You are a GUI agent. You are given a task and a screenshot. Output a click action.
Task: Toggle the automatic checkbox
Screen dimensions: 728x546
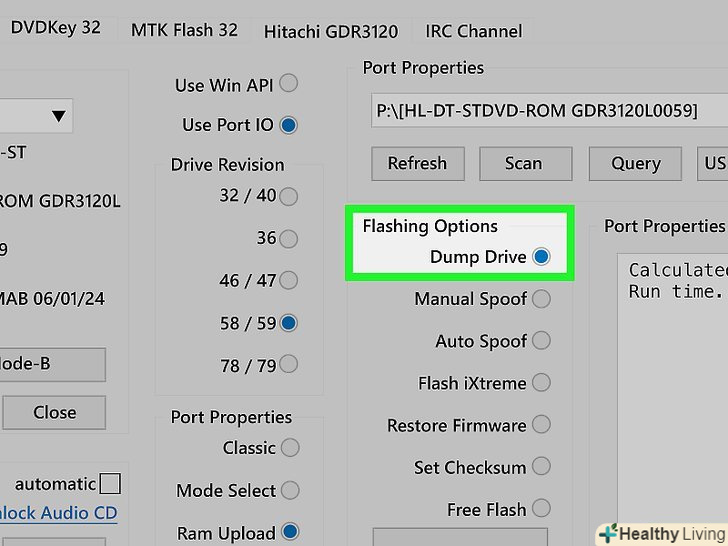pyautogui.click(x=110, y=483)
